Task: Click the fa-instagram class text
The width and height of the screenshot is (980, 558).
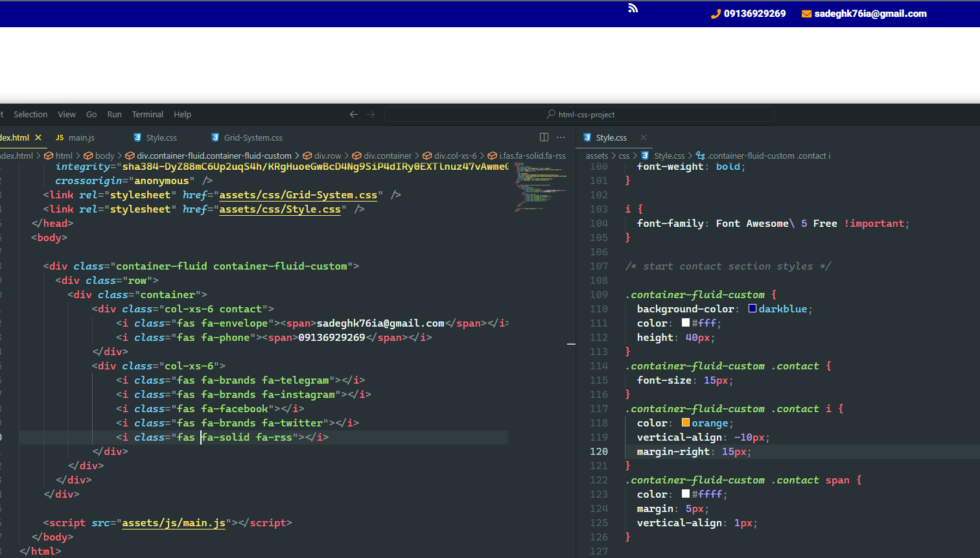Action: (x=299, y=395)
